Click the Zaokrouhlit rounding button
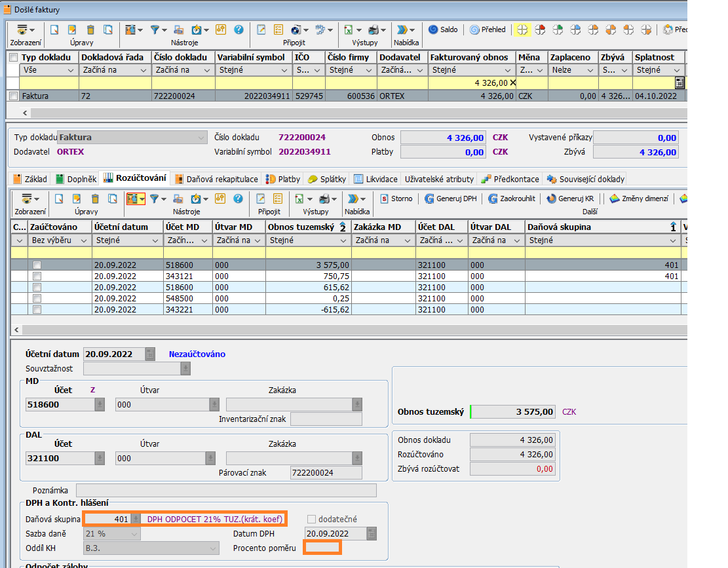728x568 pixels. (x=513, y=199)
